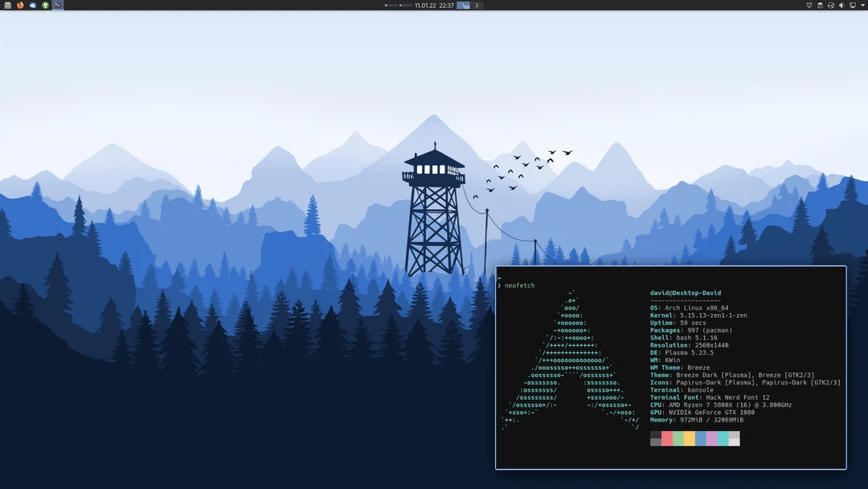Open the Klipper clipboard icon in system tray
The width and height of the screenshot is (868, 489).
(x=821, y=5)
